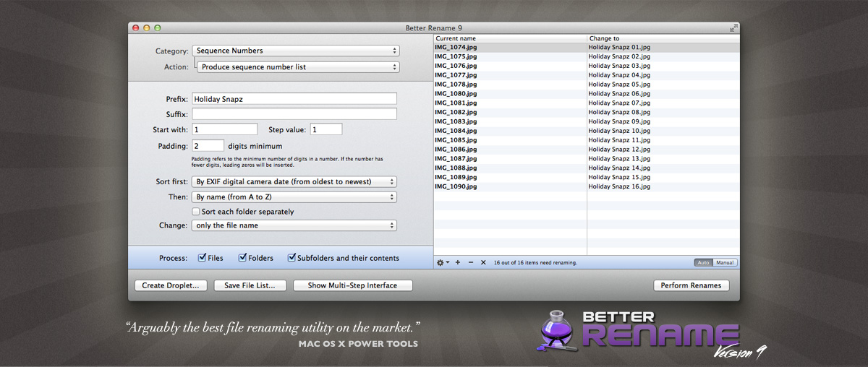
Task: Open the Category dropdown showing Sequence Numbers
Action: coord(295,51)
